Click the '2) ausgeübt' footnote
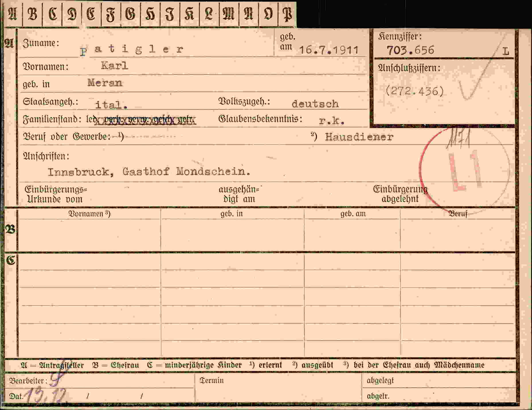 [313, 365]
